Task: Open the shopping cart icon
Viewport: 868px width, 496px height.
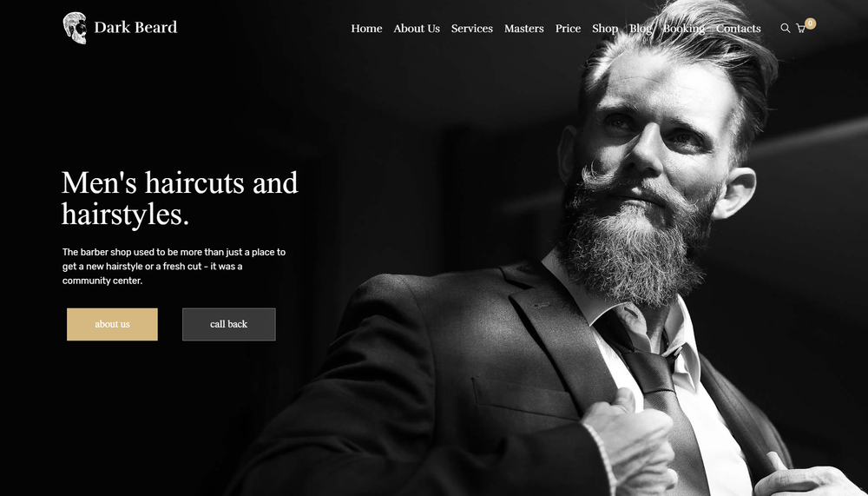Action: [800, 29]
